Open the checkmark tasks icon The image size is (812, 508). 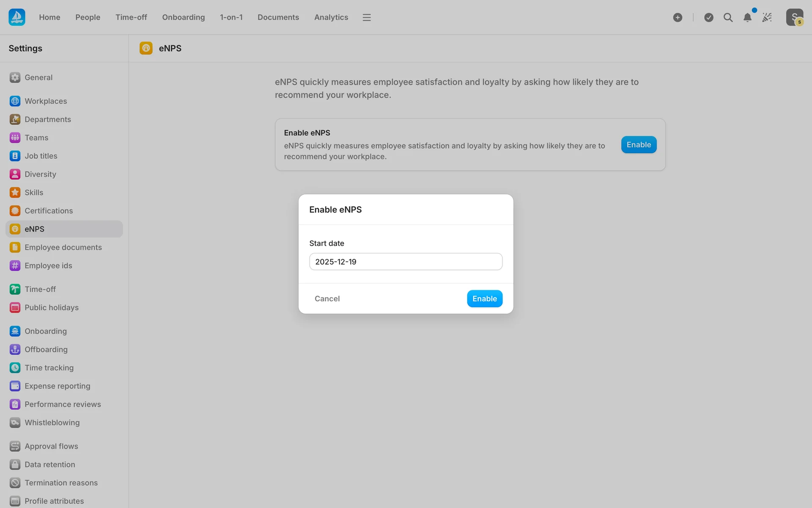tap(709, 17)
